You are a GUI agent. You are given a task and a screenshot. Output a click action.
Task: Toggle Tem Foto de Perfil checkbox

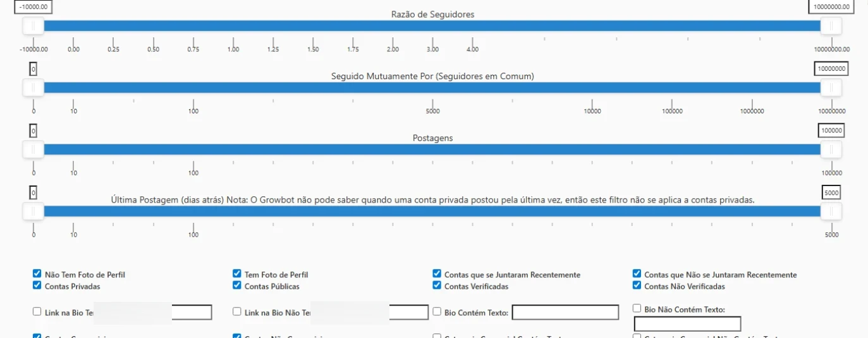(237, 274)
